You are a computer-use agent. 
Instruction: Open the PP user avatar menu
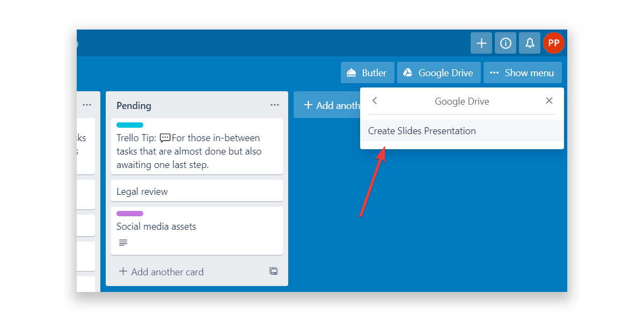coord(553,43)
